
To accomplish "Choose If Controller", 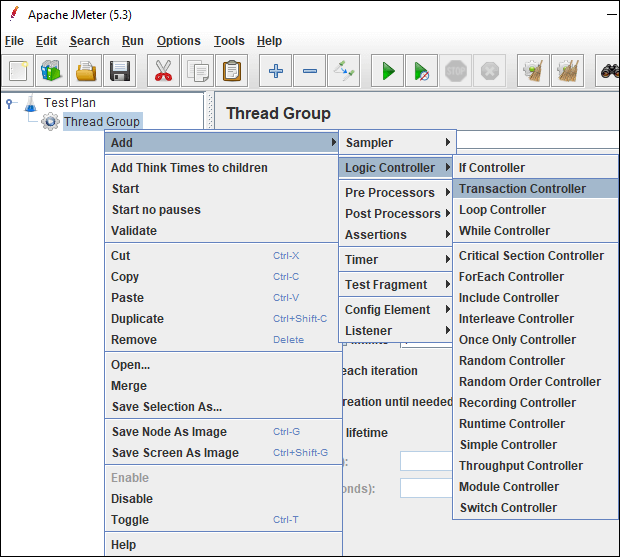I will click(536, 168).
